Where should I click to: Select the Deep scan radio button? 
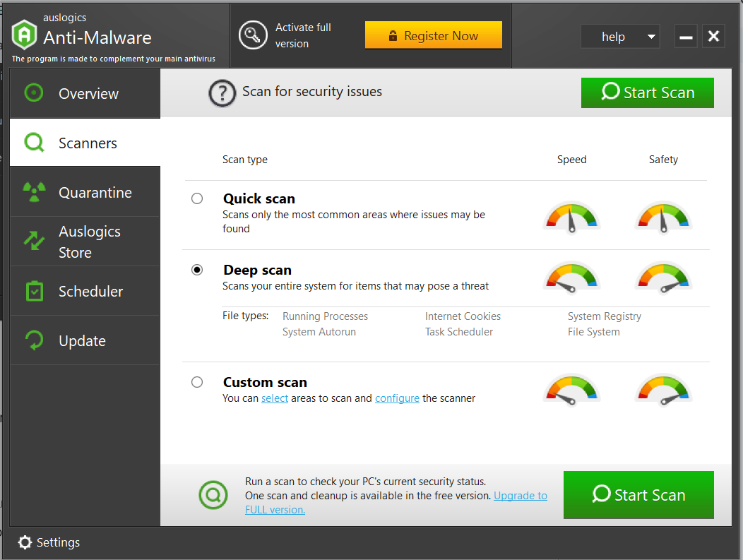(197, 270)
